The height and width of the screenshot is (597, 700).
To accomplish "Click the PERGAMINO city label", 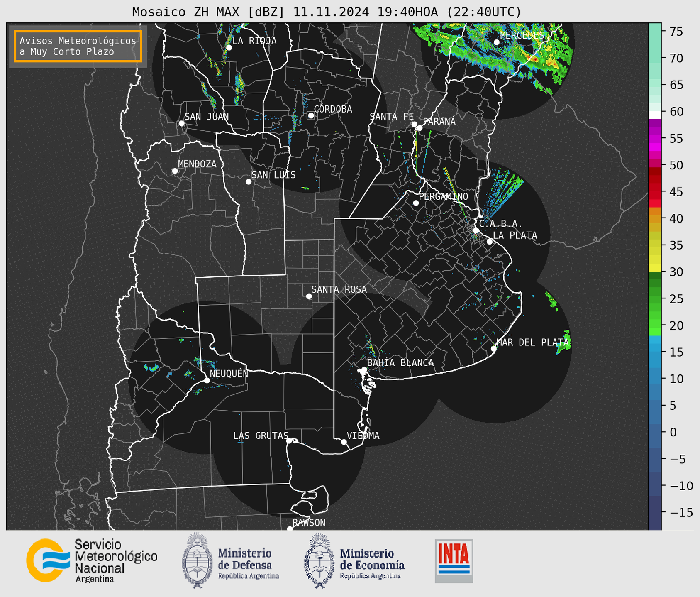I will pos(443,196).
